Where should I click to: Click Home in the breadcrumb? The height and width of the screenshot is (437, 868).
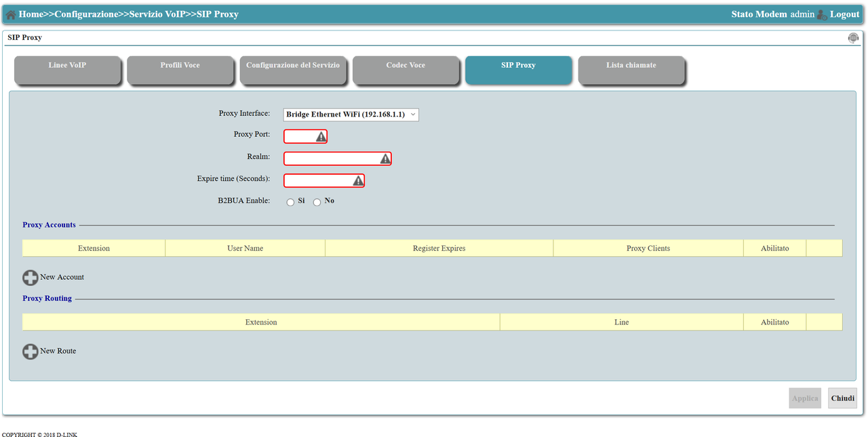31,14
